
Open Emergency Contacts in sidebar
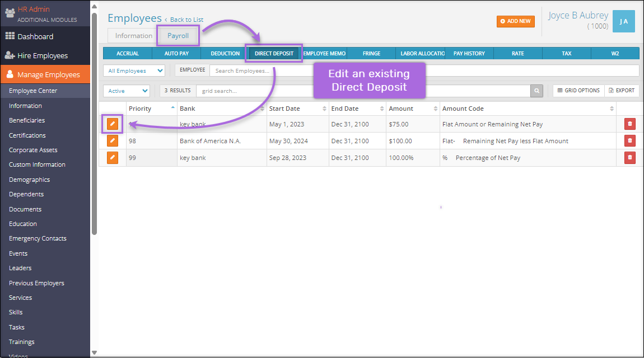pyautogui.click(x=38, y=238)
